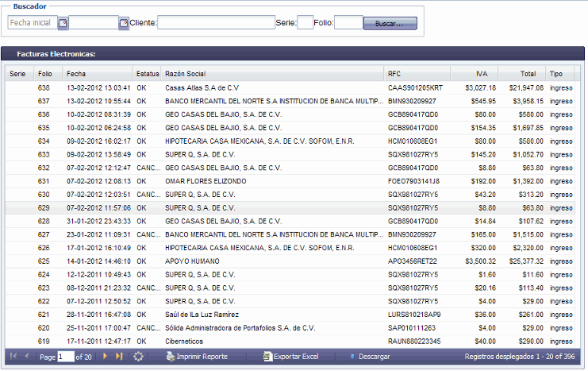The width and height of the screenshot is (588, 371).
Task: Click RFC APO3456RET22
Action: 412,261
